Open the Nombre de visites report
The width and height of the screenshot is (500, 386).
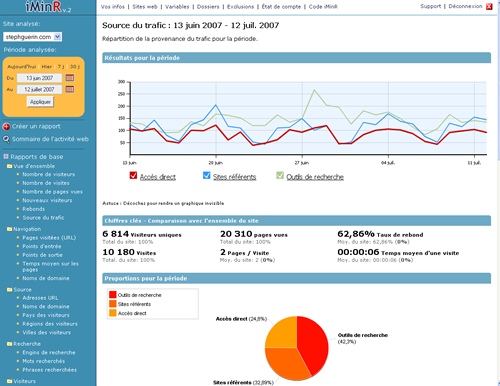click(46, 183)
